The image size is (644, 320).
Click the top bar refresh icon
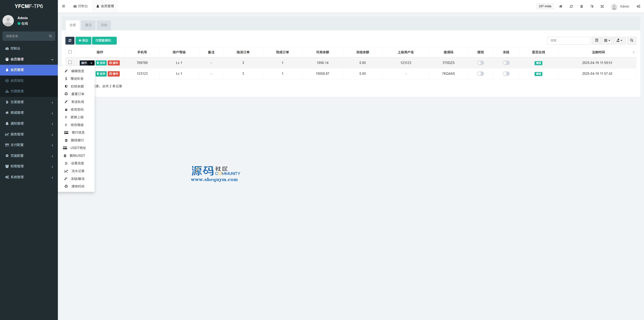pos(571,6)
